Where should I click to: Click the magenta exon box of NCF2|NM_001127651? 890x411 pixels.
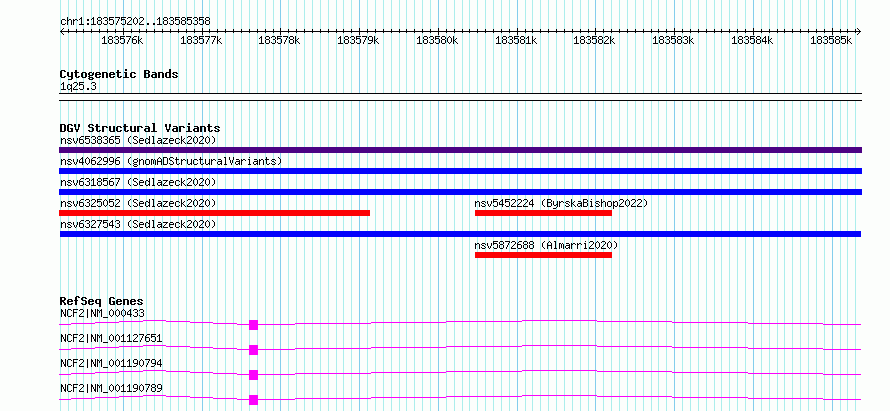click(x=253, y=350)
